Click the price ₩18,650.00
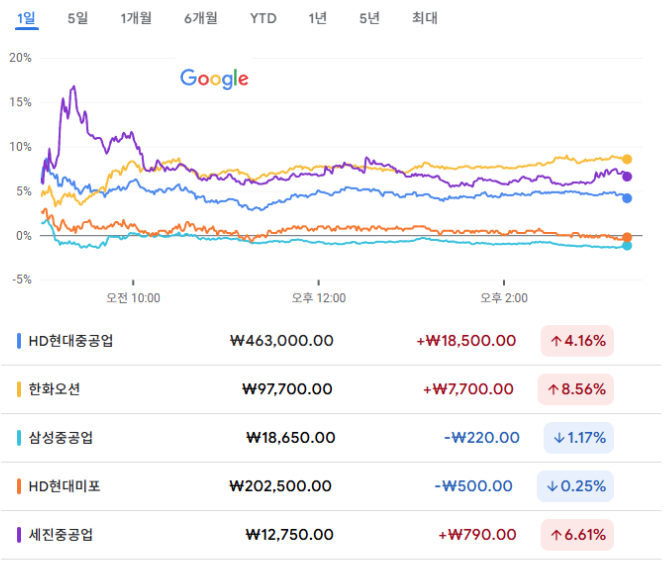 (291, 438)
